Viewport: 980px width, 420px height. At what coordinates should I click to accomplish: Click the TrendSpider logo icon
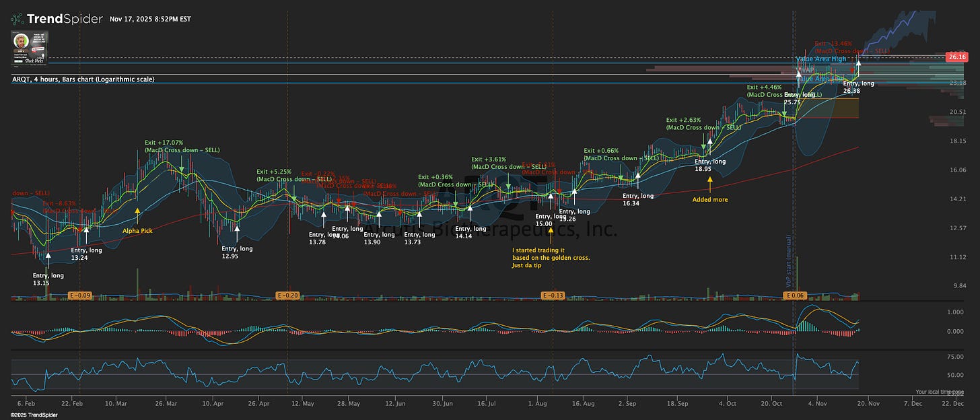pos(16,19)
